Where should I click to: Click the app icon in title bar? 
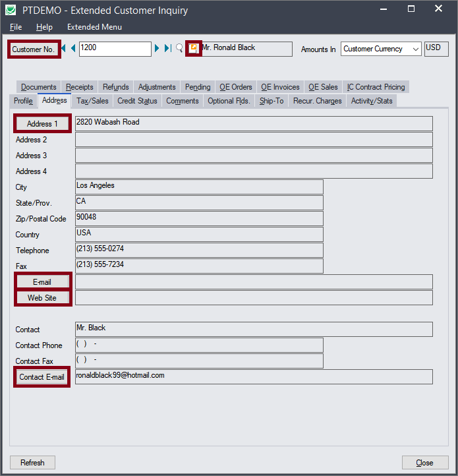click(11, 10)
